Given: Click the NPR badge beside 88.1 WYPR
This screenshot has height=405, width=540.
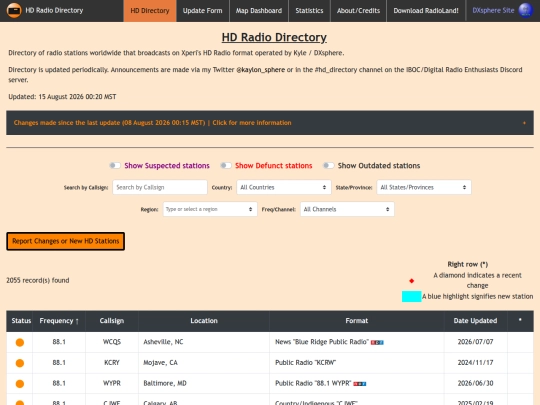Looking at the screenshot, I should click(x=360, y=384).
